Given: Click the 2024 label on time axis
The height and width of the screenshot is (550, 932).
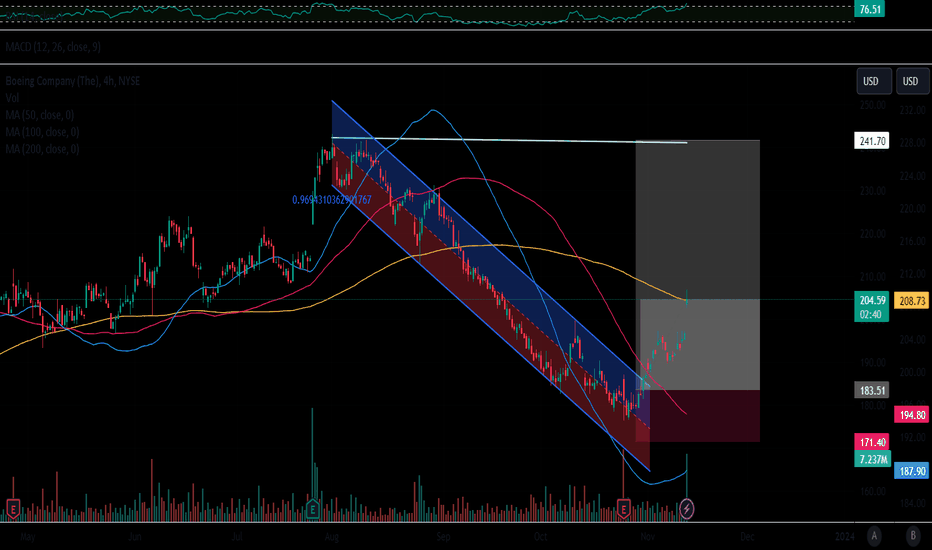Looking at the screenshot, I should pos(845,537).
